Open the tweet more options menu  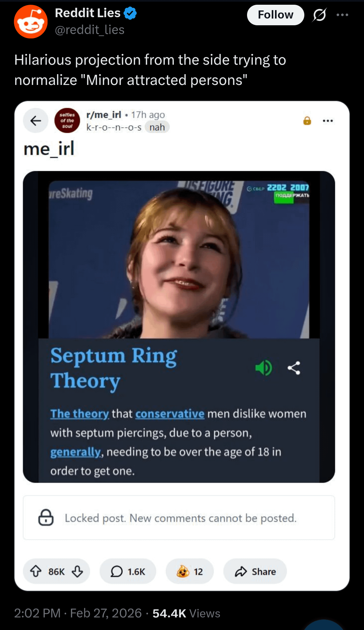point(342,15)
